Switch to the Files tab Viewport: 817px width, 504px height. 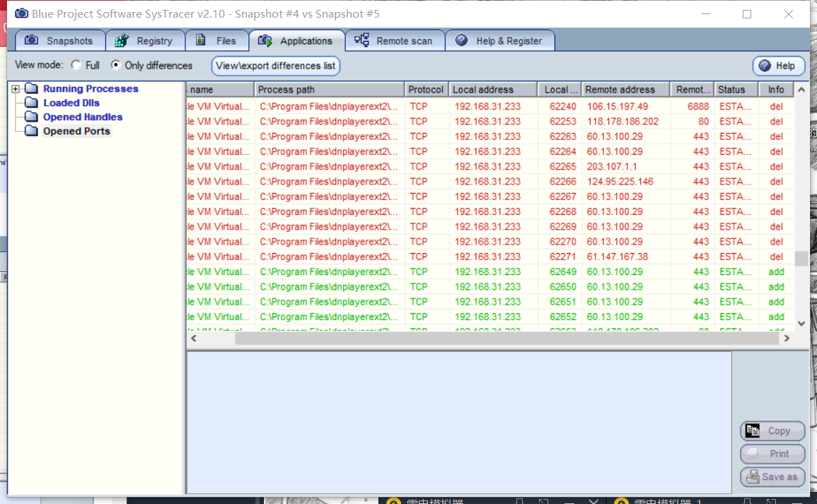tap(216, 40)
